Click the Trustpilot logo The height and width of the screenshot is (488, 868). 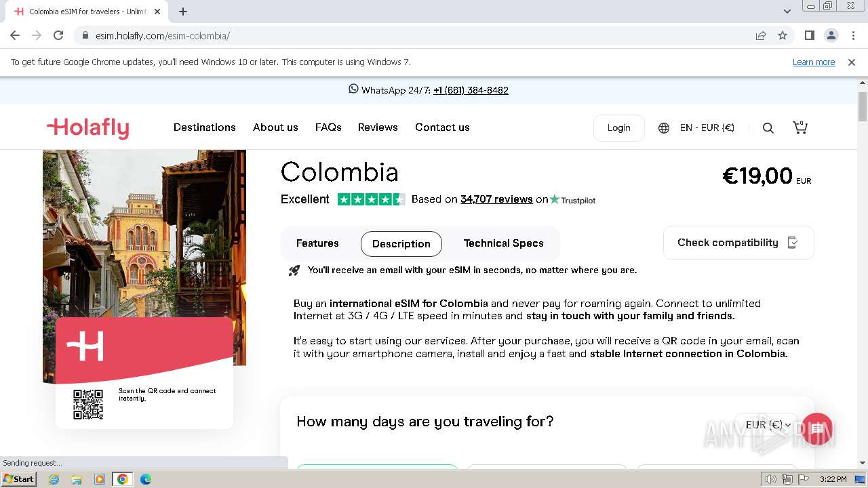[573, 199]
